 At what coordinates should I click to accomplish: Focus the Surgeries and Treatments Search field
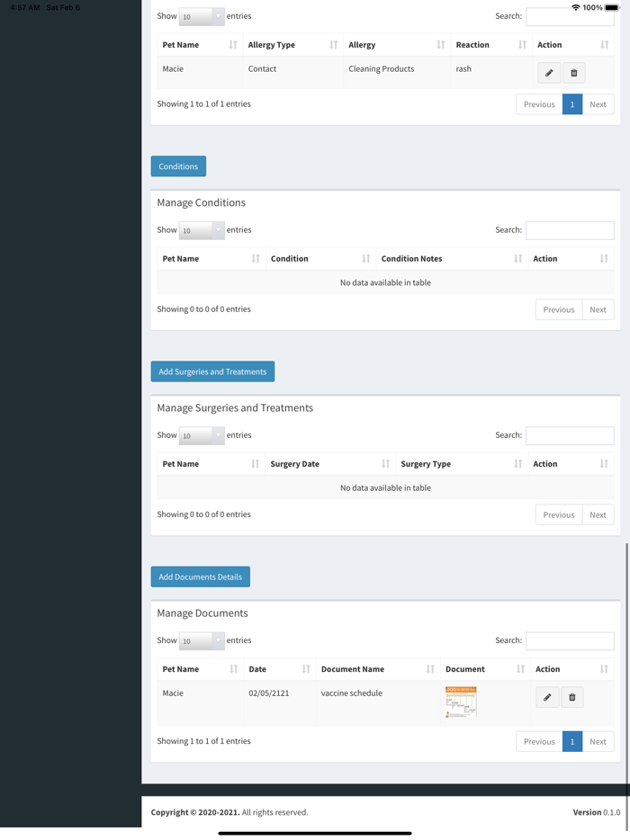[570, 435]
